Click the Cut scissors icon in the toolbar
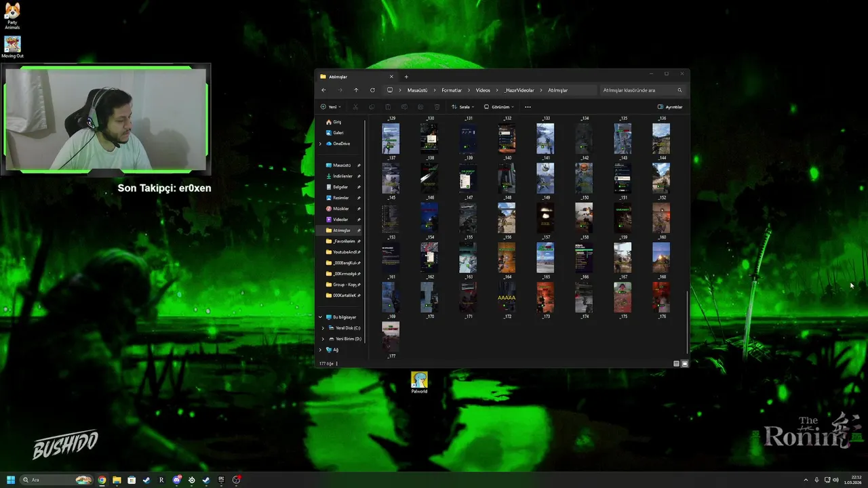868x488 pixels. (x=355, y=106)
